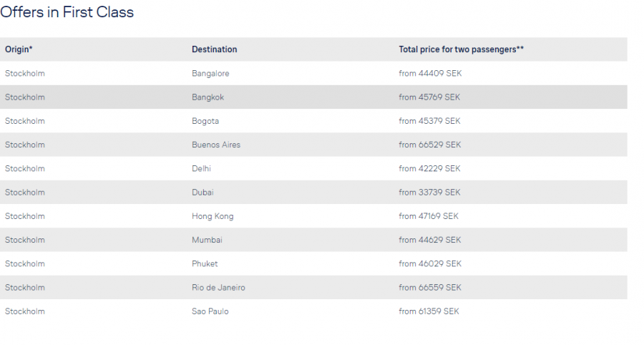The height and width of the screenshot is (345, 644).
Task: Choose the Buenos Aires destination
Action: point(216,145)
